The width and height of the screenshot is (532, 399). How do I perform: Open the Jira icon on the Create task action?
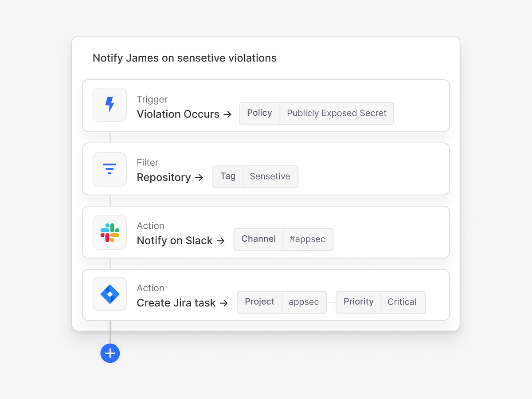pyautogui.click(x=110, y=294)
